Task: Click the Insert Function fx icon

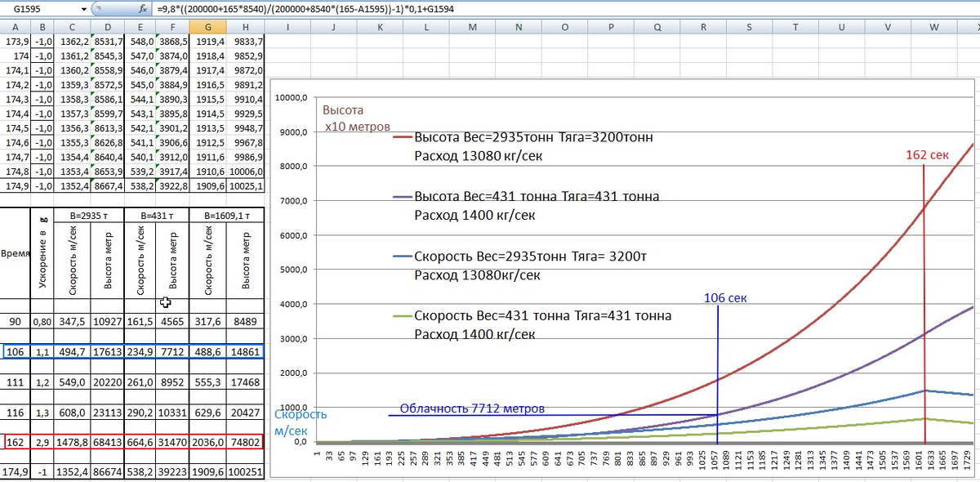Action: click(x=143, y=8)
